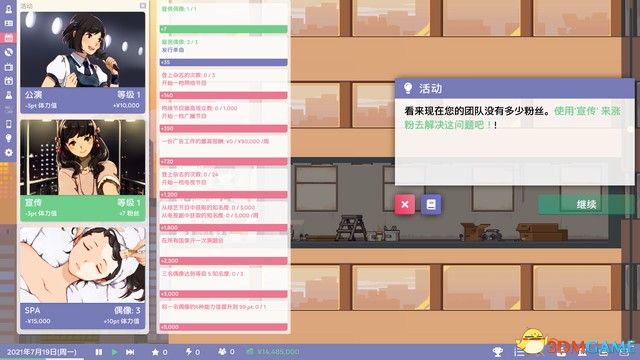Open the idol profile icon in the sidebar
Screen dimensions: 640x360
[x=8, y=9]
